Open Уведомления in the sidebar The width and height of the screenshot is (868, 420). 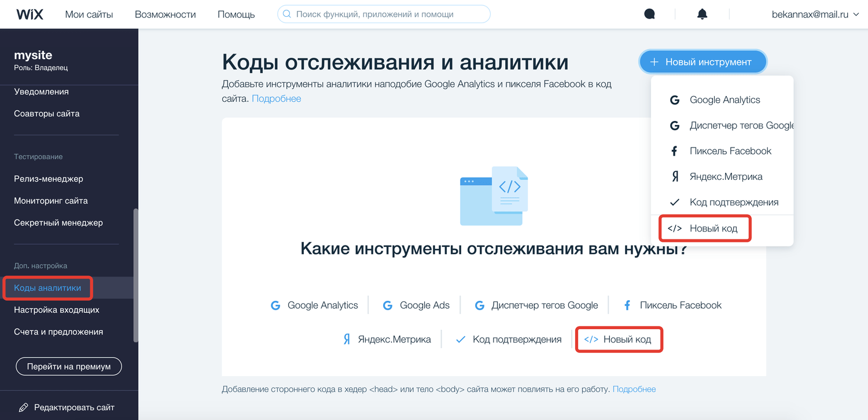[41, 91]
